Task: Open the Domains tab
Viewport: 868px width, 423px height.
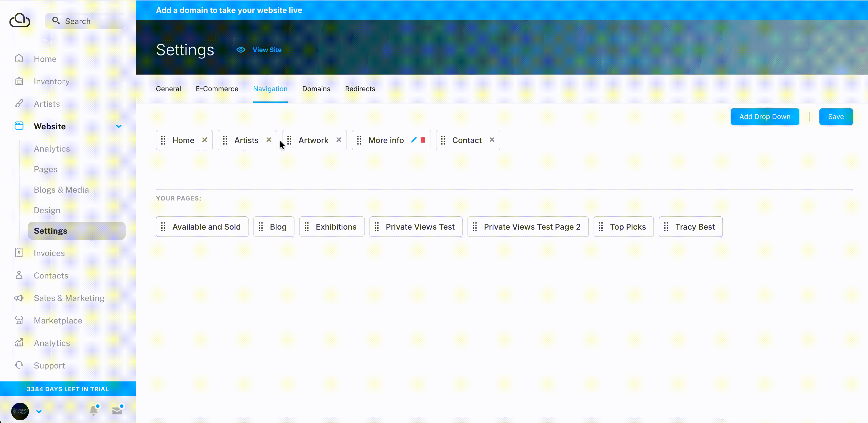Action: pos(316,89)
